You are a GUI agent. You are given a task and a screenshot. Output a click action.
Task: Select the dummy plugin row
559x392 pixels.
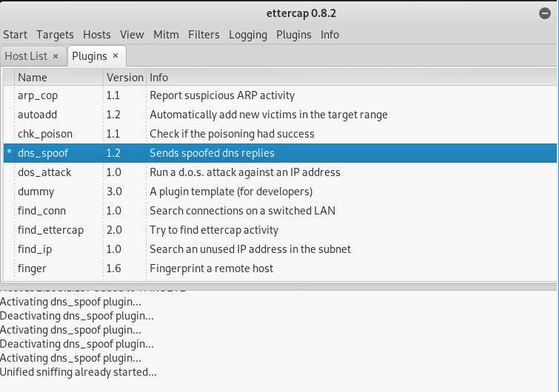pos(280,192)
